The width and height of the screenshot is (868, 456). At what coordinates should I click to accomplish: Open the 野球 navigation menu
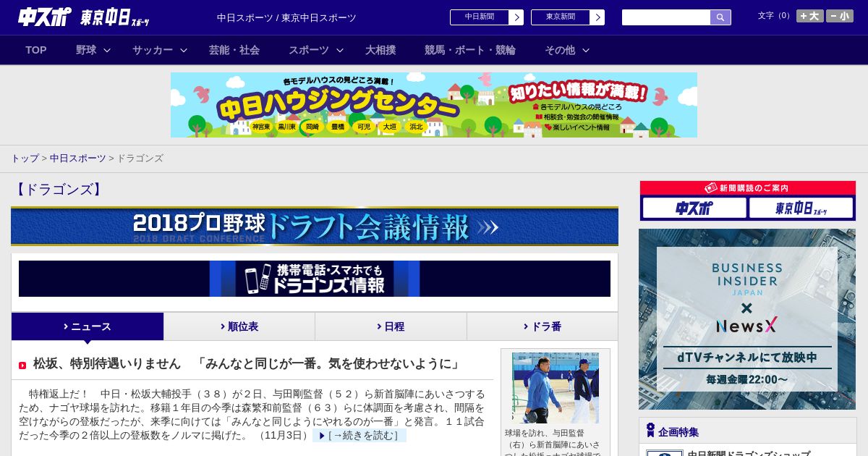tap(86, 50)
